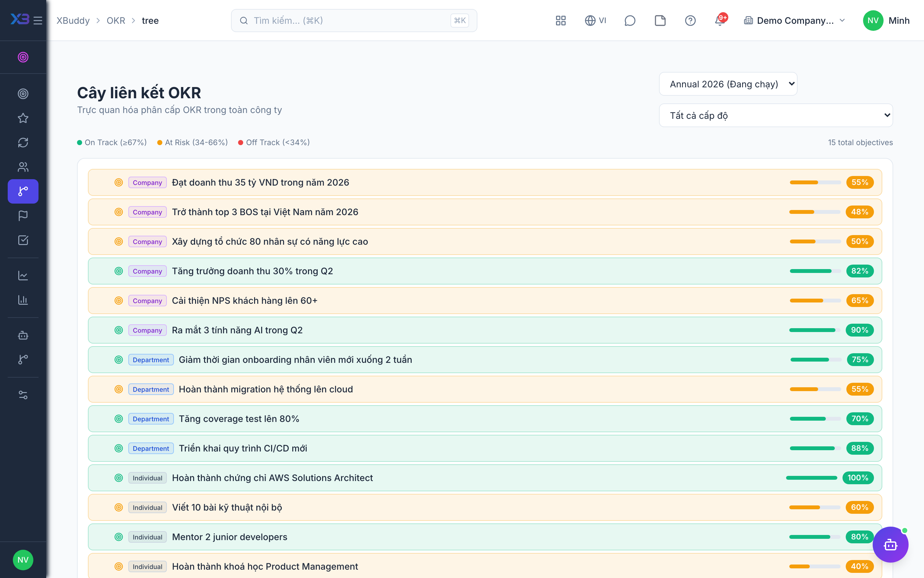The width and height of the screenshot is (924, 578).
Task: Open the sliders settings icon in sidebar
Action: pos(23,395)
